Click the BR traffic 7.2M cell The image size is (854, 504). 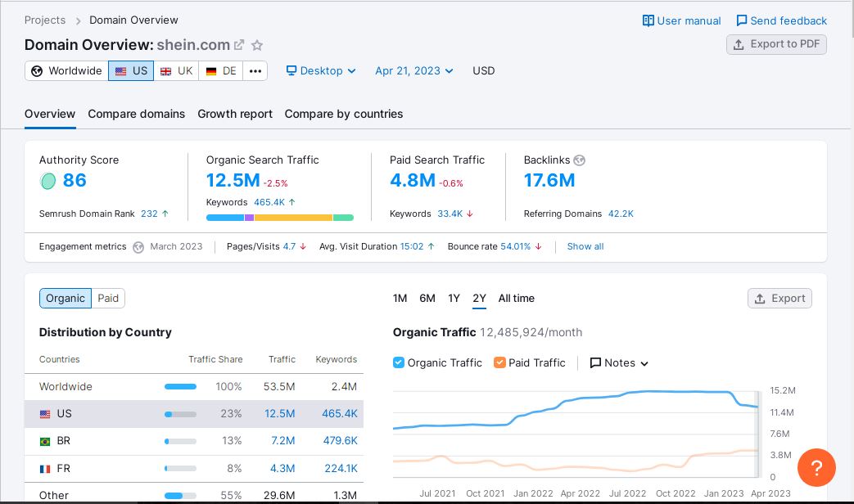(x=282, y=441)
